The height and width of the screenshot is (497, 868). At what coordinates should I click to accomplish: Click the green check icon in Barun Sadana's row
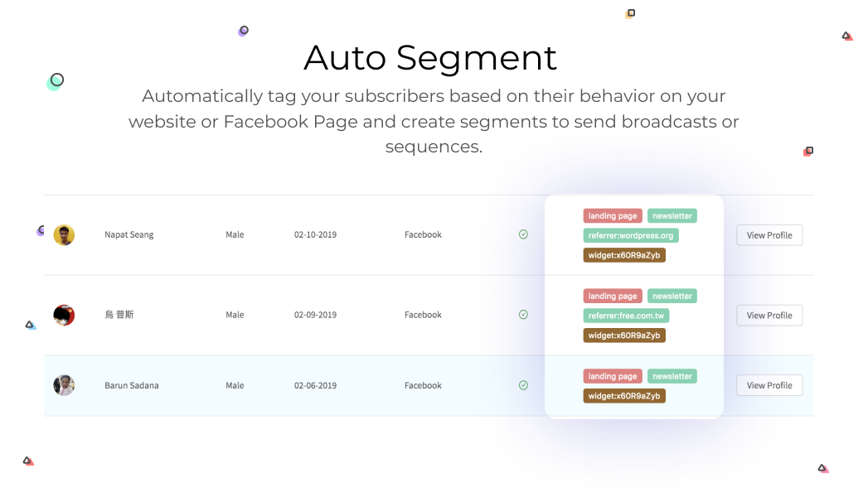click(x=523, y=385)
